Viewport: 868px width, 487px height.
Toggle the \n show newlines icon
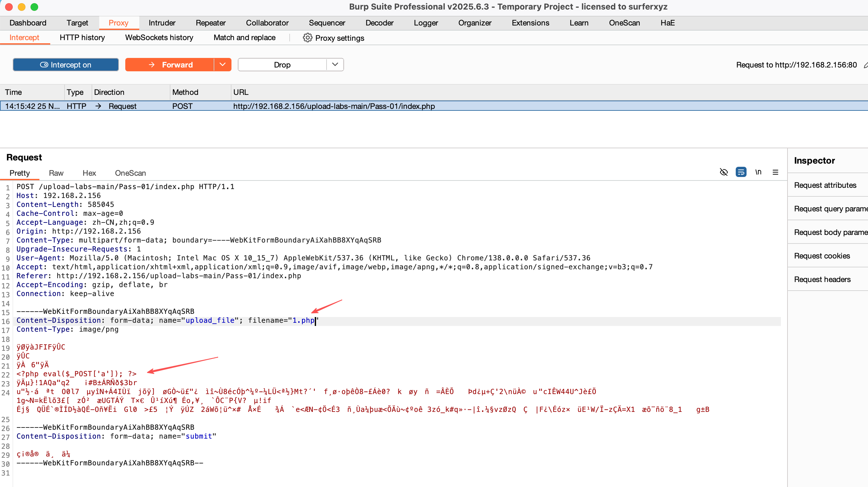pyautogui.click(x=758, y=172)
